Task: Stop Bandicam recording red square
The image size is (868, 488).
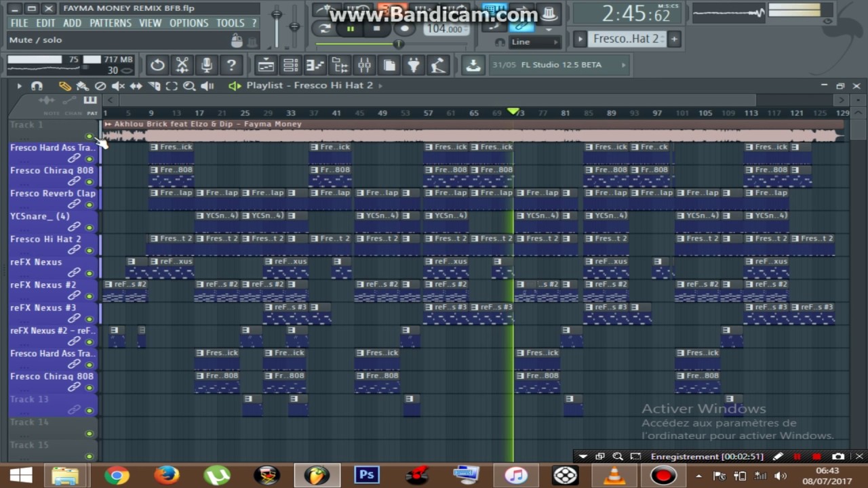Action: (x=816, y=457)
